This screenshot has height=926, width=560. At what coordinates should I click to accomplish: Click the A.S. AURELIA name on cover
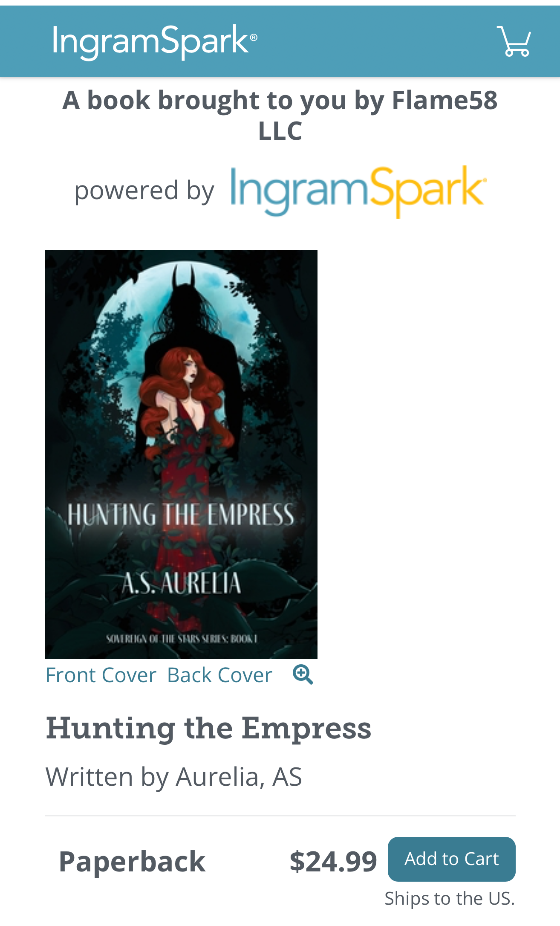(x=182, y=583)
